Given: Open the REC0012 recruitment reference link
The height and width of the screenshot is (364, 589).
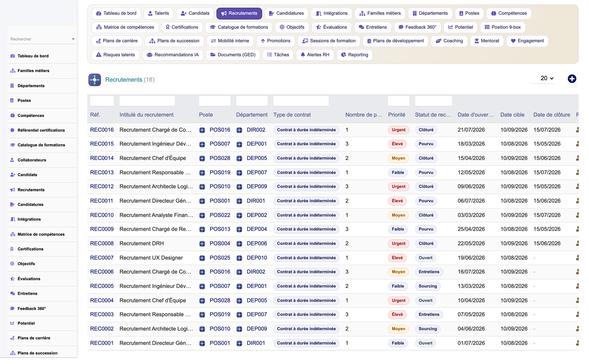Looking at the screenshot, I should coord(102,186).
